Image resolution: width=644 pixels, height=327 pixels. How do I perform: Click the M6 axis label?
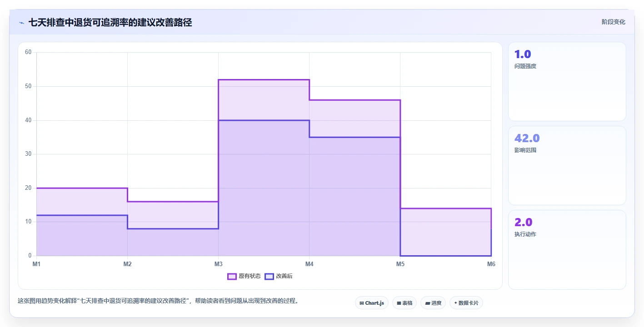point(491,264)
